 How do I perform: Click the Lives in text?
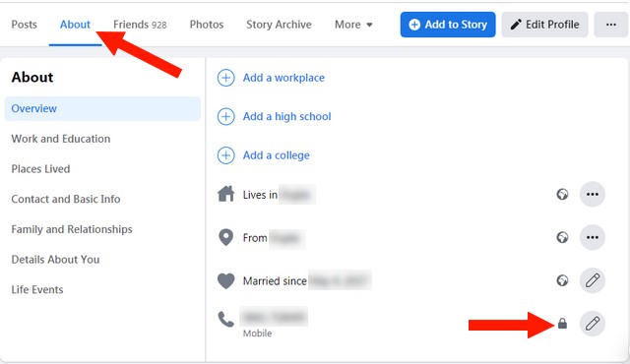pos(260,195)
